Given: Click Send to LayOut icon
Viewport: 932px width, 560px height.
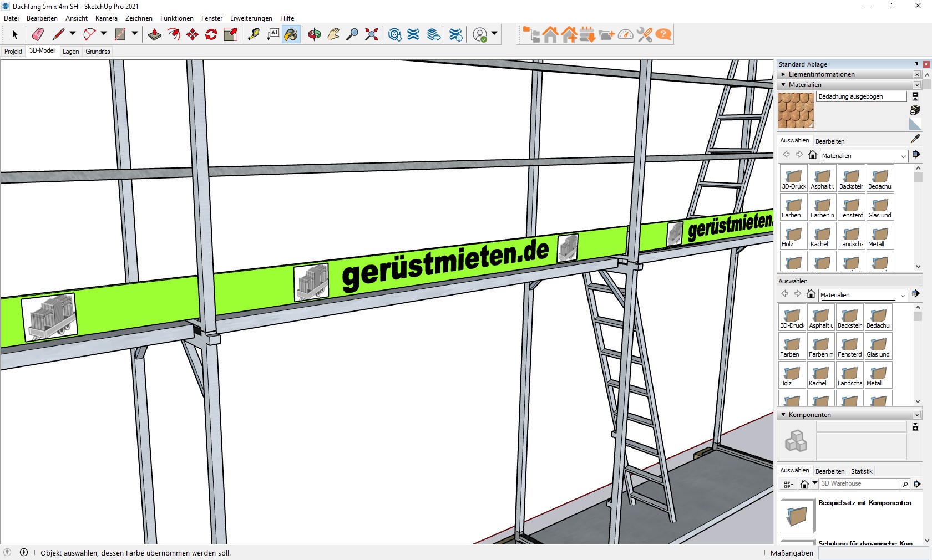Looking at the screenshot, I should click(434, 34).
